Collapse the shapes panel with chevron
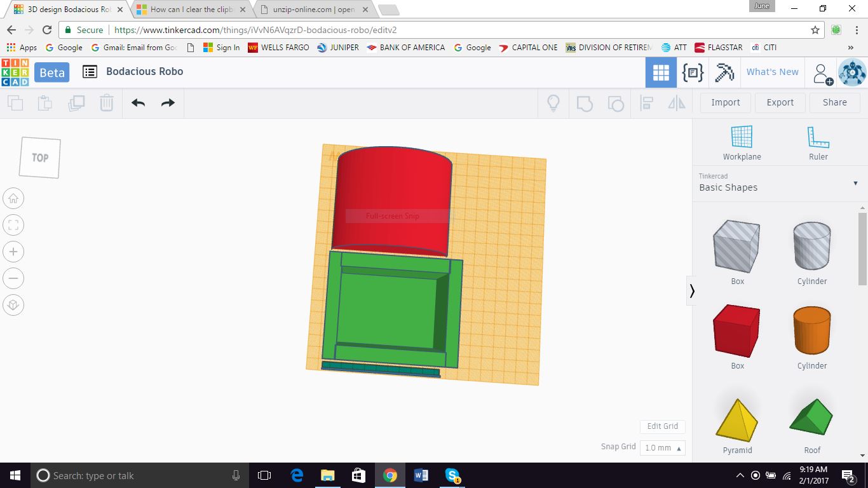Image resolution: width=868 pixels, height=488 pixels. point(692,291)
